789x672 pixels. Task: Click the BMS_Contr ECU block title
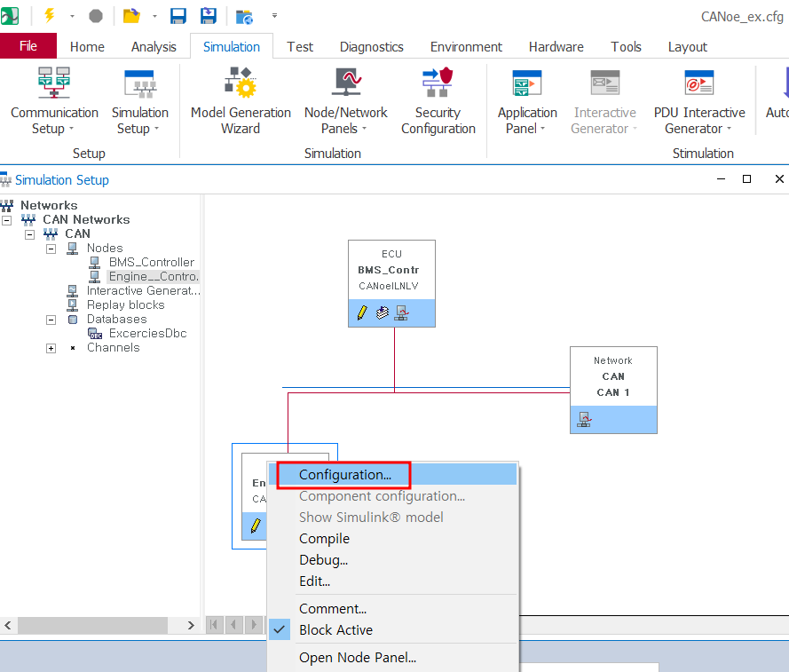[388, 270]
